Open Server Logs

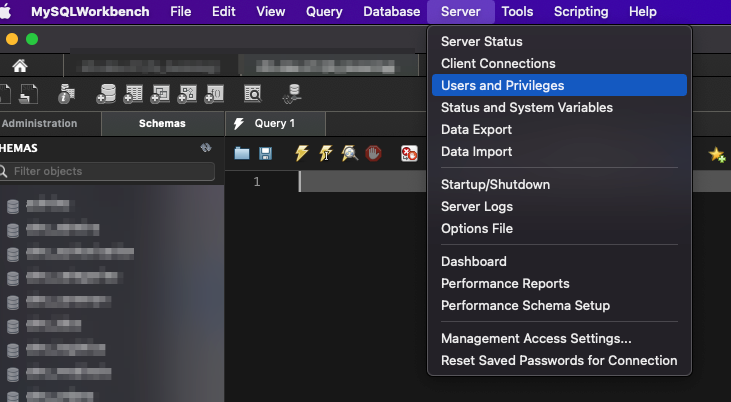(559, 206)
